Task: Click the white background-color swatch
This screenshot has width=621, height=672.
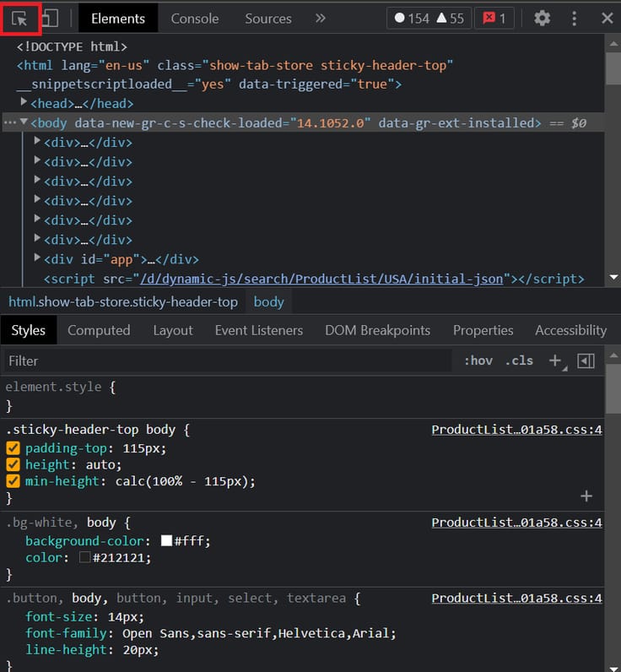Action: pyautogui.click(x=166, y=541)
